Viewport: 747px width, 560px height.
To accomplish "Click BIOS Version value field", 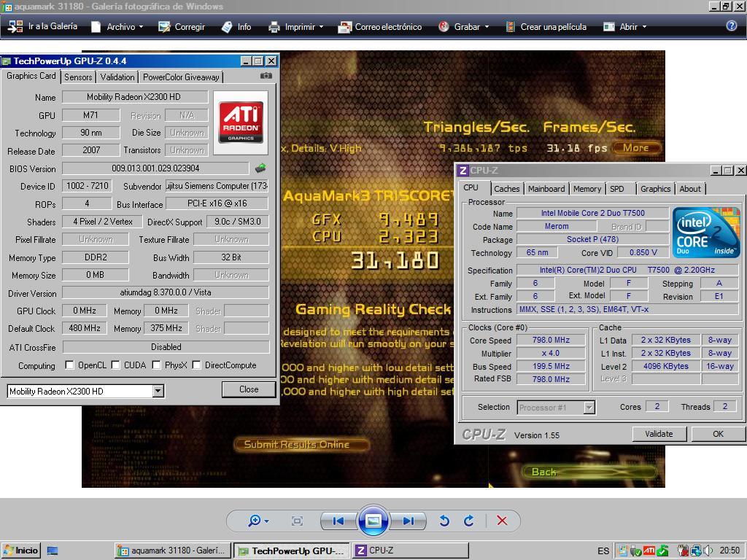I will point(155,168).
